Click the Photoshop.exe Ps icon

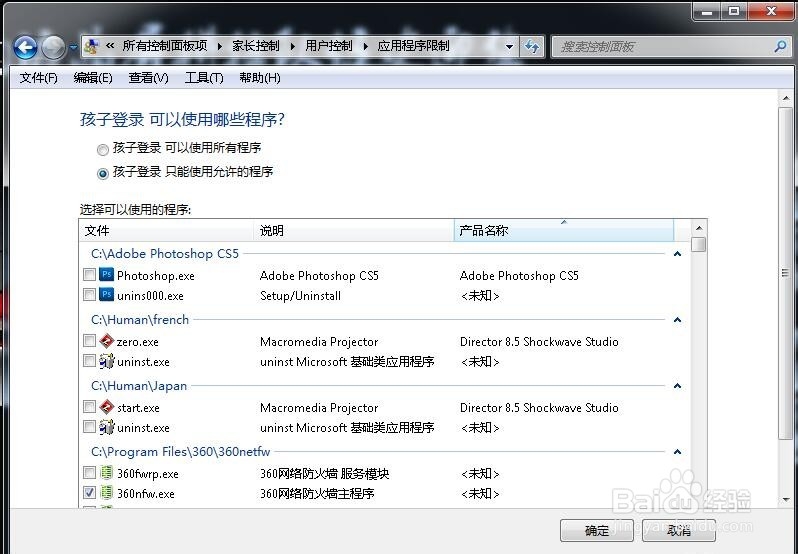(x=106, y=275)
